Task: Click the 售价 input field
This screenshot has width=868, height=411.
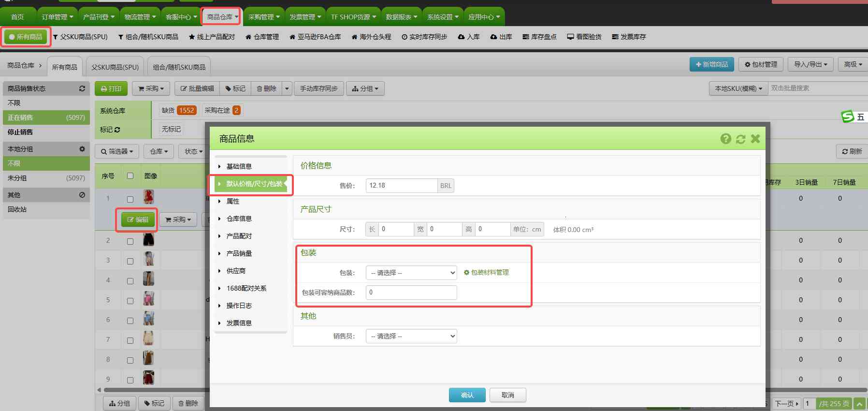Action: [x=401, y=185]
